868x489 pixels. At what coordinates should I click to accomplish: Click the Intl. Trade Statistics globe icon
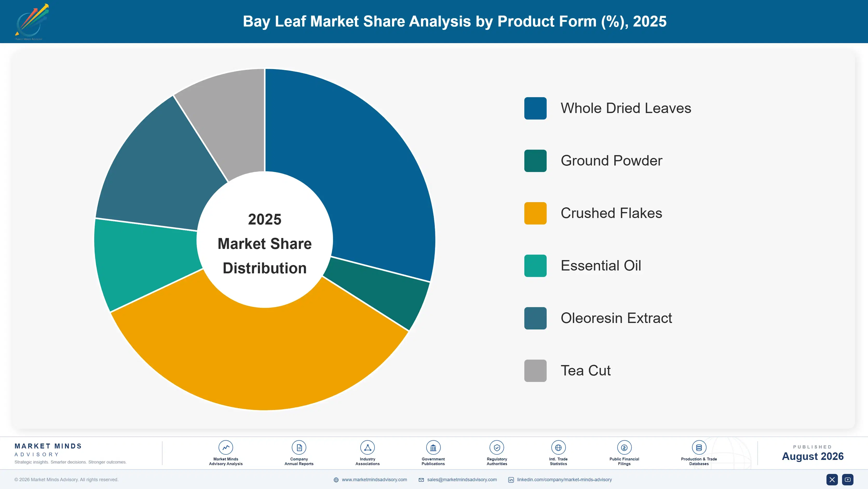[x=558, y=447]
